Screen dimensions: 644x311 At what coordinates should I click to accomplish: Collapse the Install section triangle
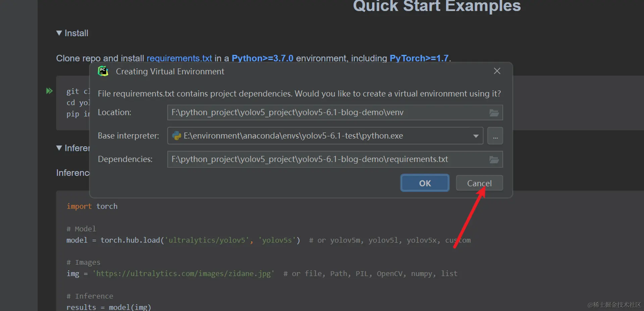[x=59, y=33]
